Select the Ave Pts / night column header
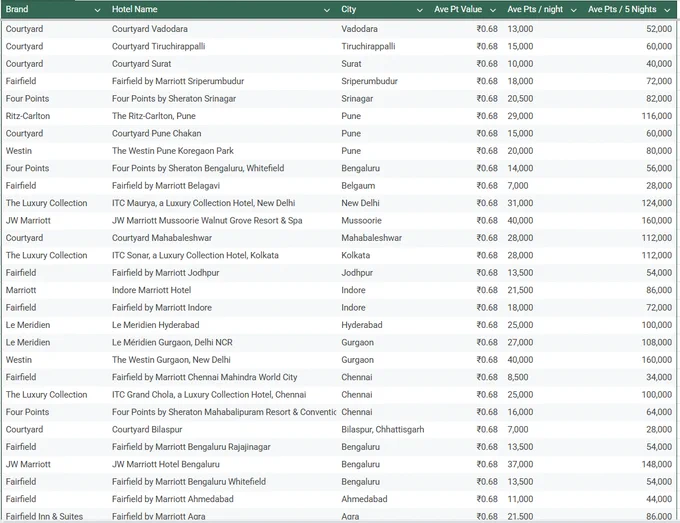Screen dimensions: 680x523 tap(535, 9)
